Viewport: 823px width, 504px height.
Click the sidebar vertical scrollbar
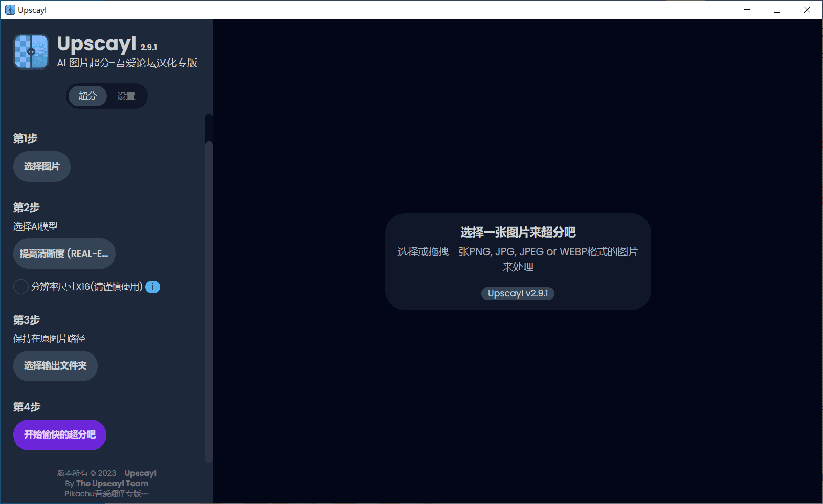coord(208,302)
